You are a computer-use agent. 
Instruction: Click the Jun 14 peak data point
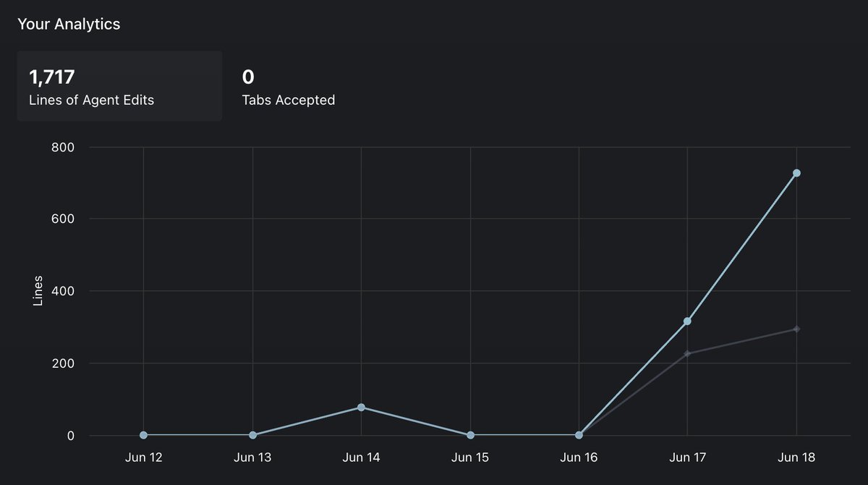tap(361, 408)
